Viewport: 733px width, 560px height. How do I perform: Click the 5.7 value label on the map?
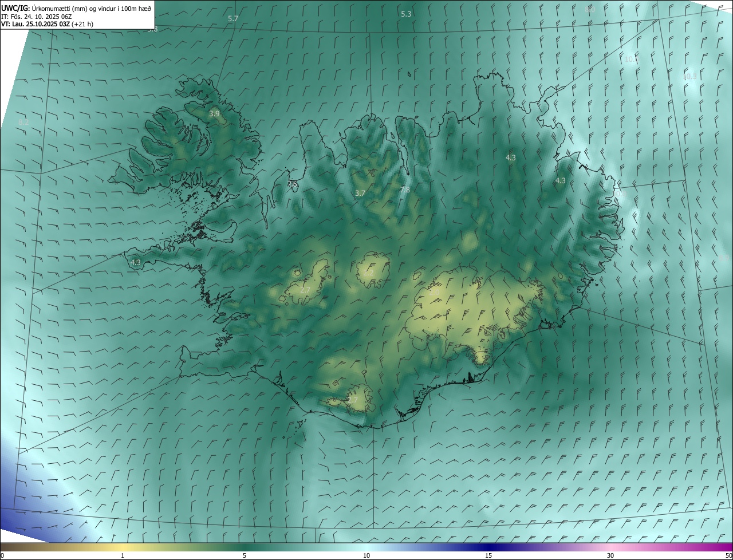(233, 19)
